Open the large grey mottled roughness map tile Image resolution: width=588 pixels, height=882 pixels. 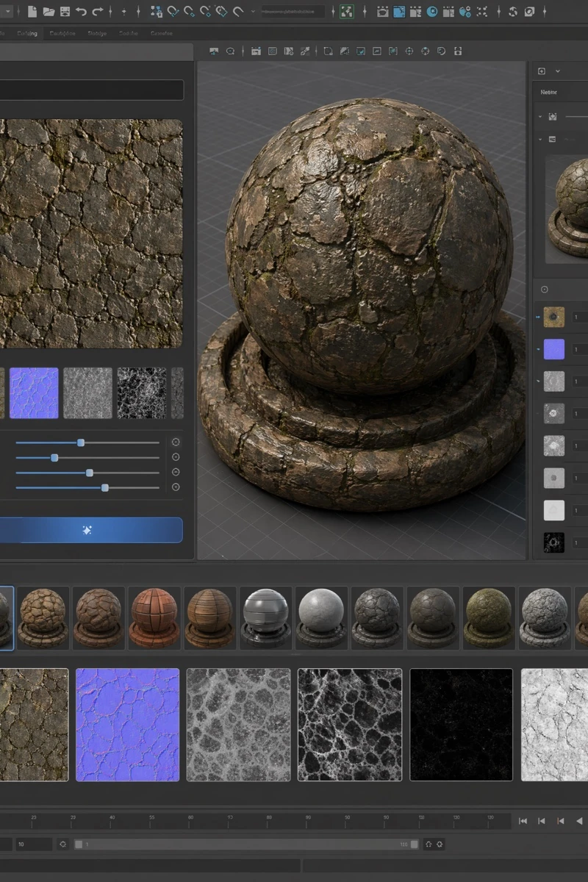click(x=239, y=725)
